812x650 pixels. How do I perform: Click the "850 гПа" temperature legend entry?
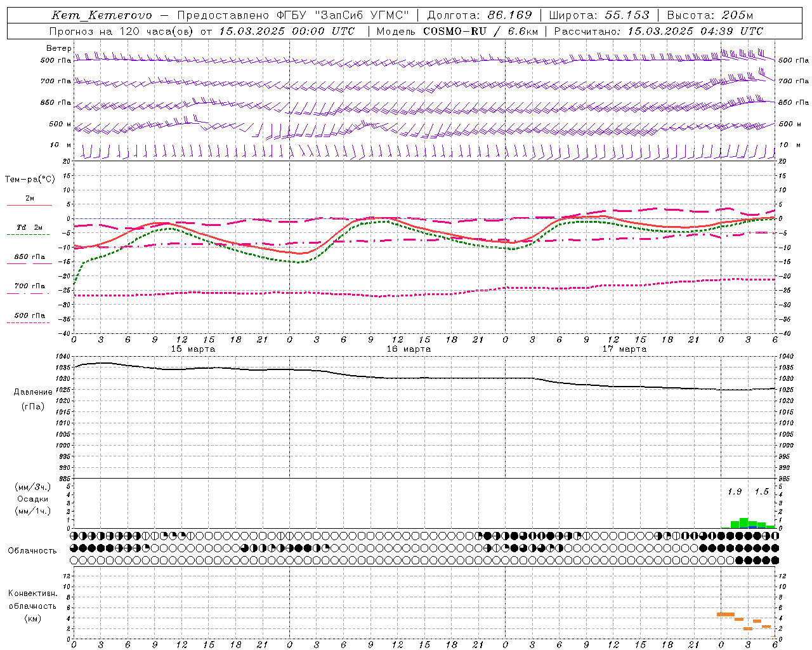(30, 257)
